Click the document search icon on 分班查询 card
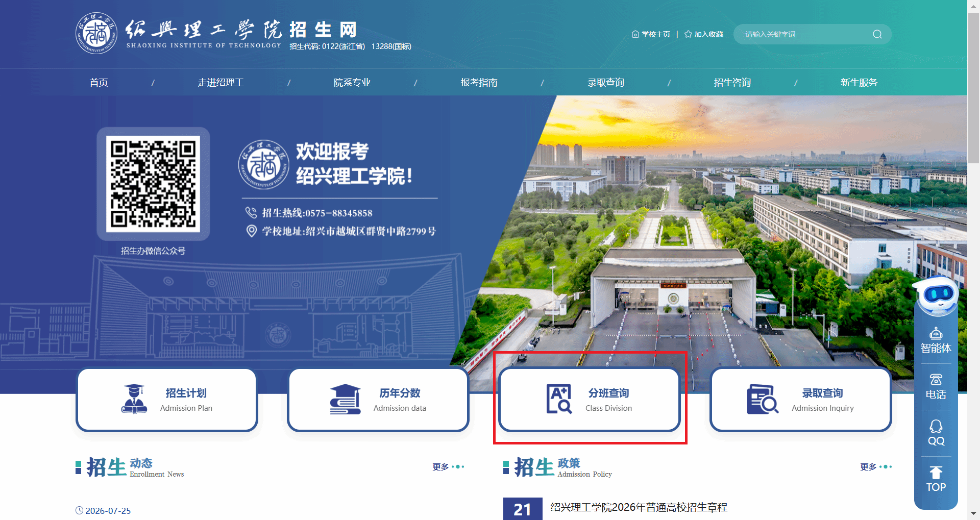Screen dimensions: 980x520 (559, 399)
